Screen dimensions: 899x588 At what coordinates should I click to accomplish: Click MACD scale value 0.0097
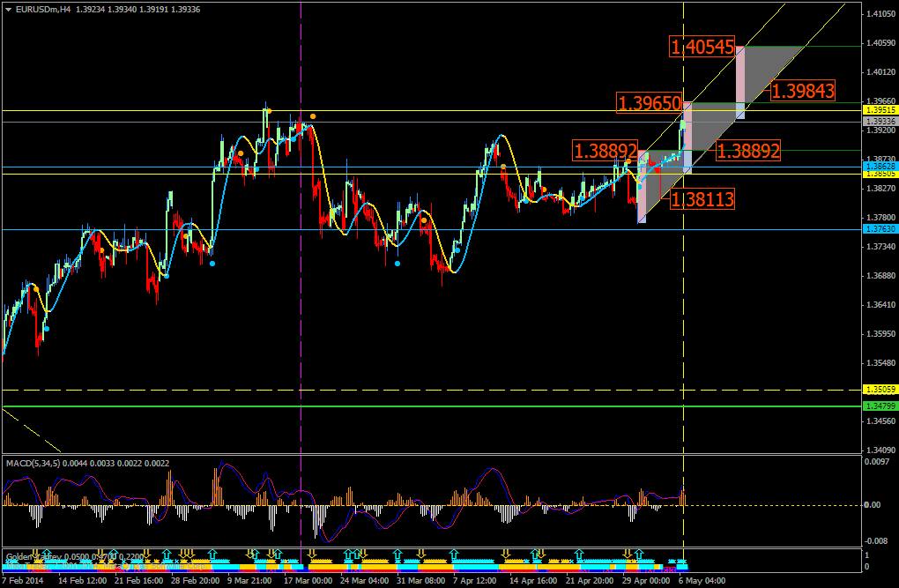click(x=877, y=461)
